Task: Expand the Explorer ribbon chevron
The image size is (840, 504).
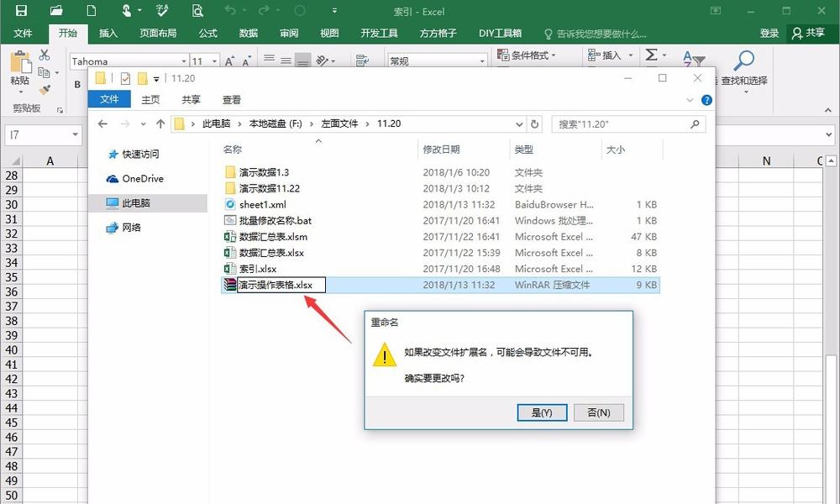Action: click(x=690, y=100)
